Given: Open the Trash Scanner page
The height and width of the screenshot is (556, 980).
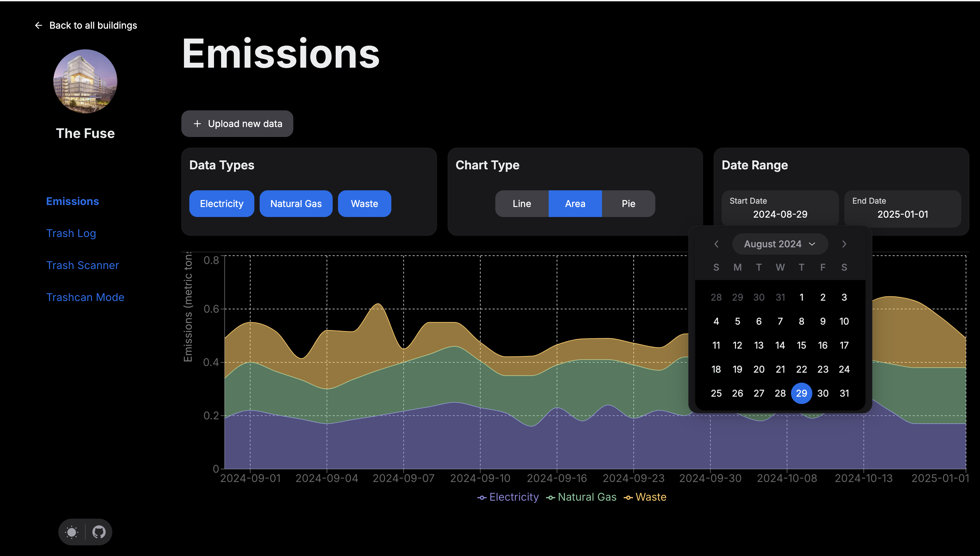Looking at the screenshot, I should (82, 265).
